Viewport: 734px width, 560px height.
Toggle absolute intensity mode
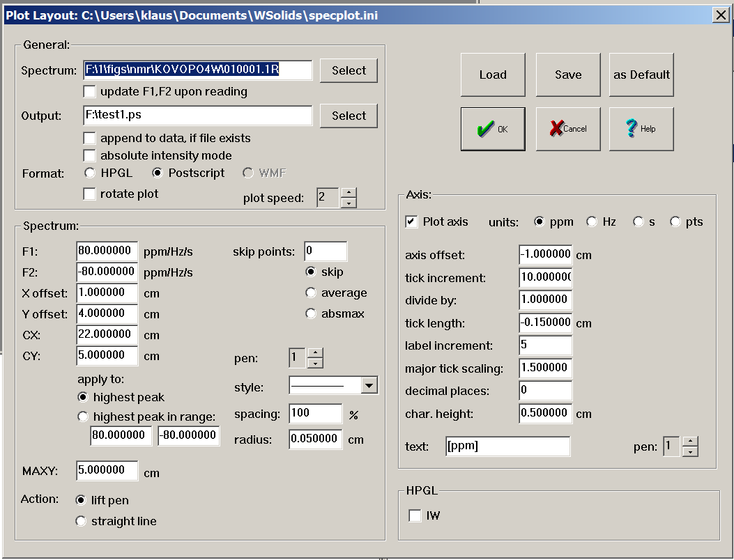[89, 155]
